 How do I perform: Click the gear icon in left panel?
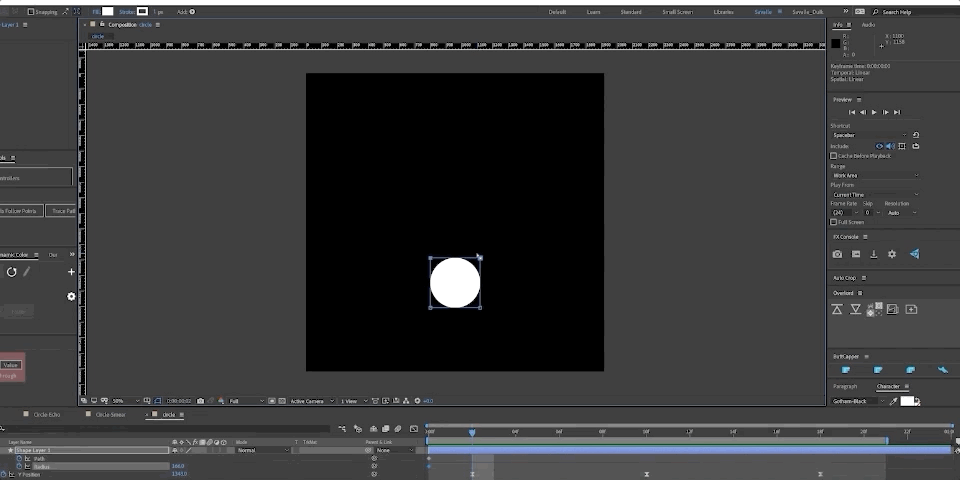click(x=71, y=296)
